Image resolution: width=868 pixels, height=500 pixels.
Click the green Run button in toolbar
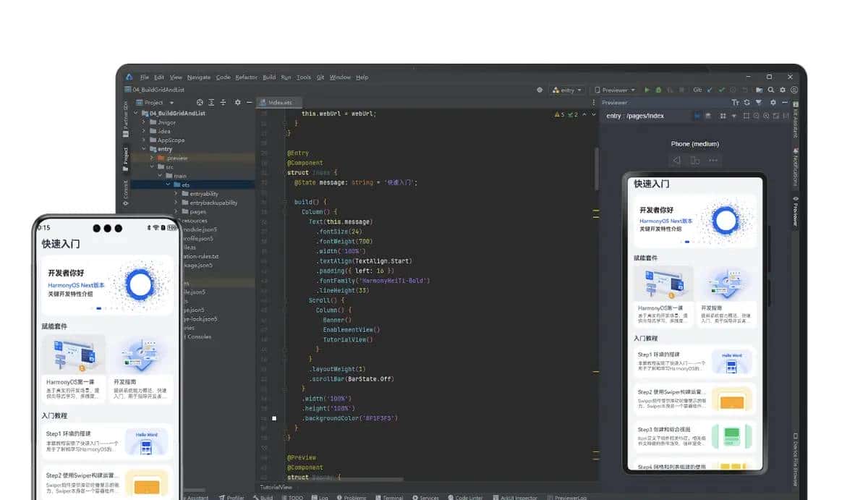[647, 90]
